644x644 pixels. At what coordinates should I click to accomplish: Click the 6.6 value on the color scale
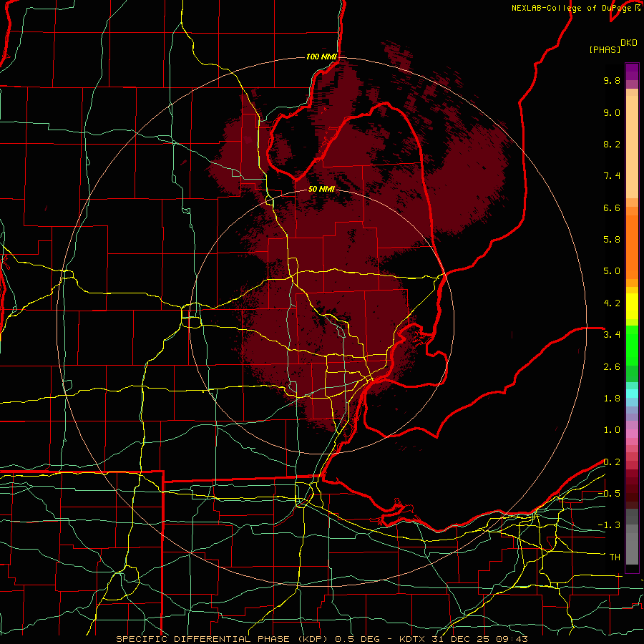(612, 208)
